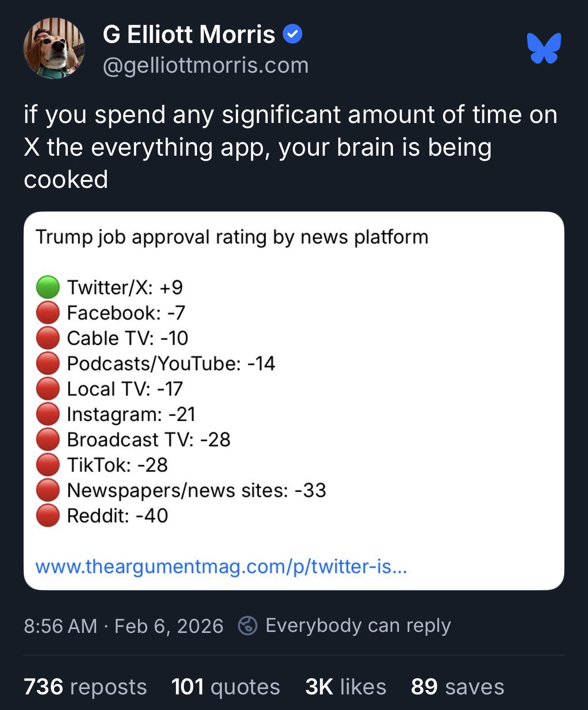Screen dimensions: 588x710
Task: Click the red circle beside Facebook
Action: [x=48, y=313]
